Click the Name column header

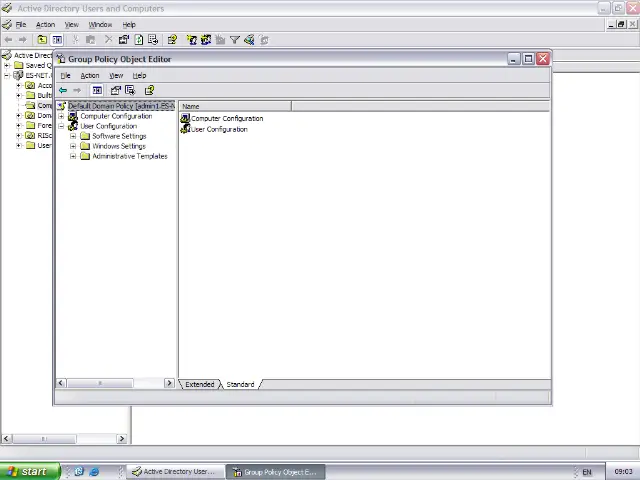[235, 107]
